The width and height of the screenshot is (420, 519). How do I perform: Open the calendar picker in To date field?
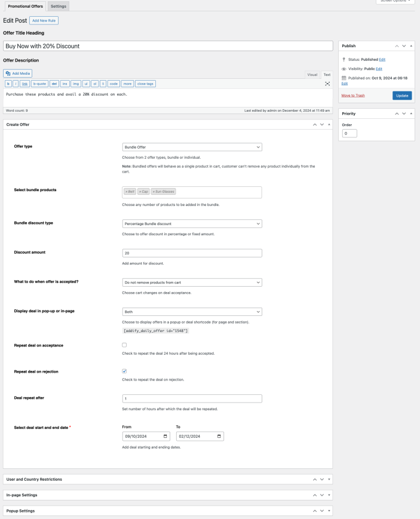[219, 437]
